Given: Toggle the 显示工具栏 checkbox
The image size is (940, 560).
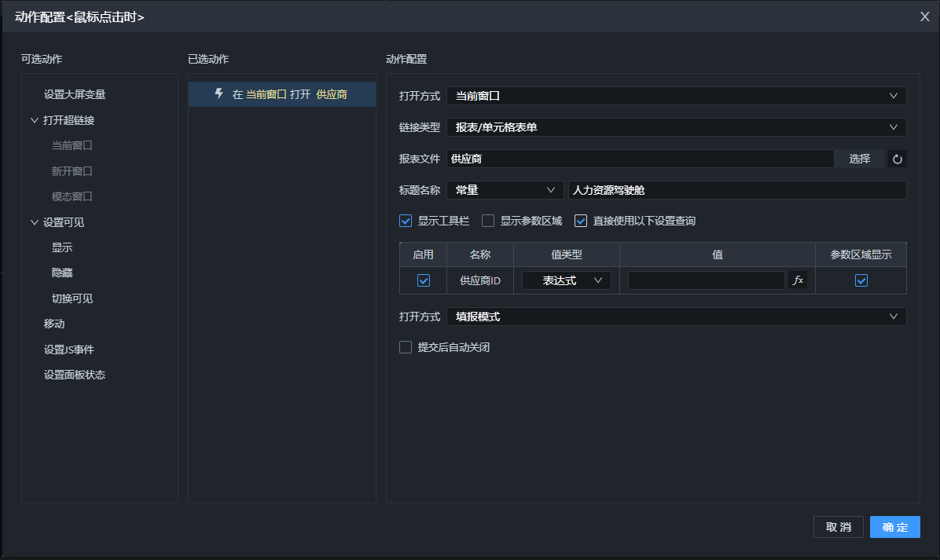Looking at the screenshot, I should [406, 221].
